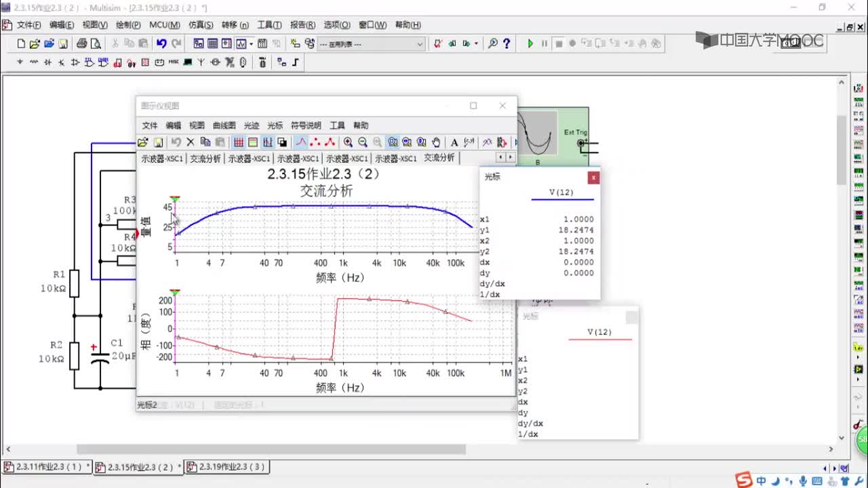Open the 光标 menu in Grapher
868x488 pixels.
[x=275, y=125]
